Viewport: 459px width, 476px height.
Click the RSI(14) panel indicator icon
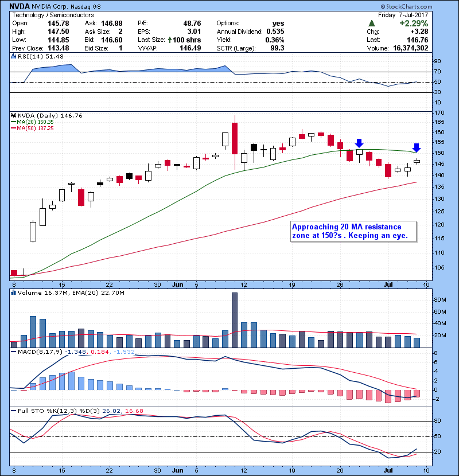click(13, 56)
